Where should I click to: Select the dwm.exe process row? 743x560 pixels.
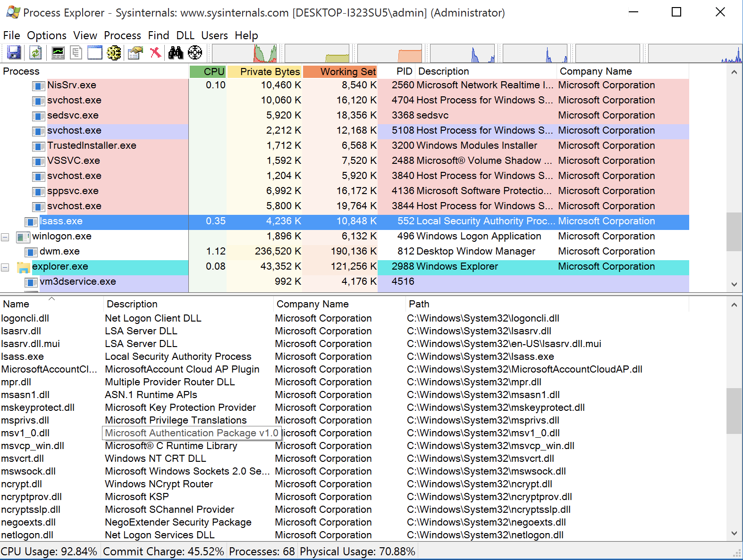(x=59, y=251)
